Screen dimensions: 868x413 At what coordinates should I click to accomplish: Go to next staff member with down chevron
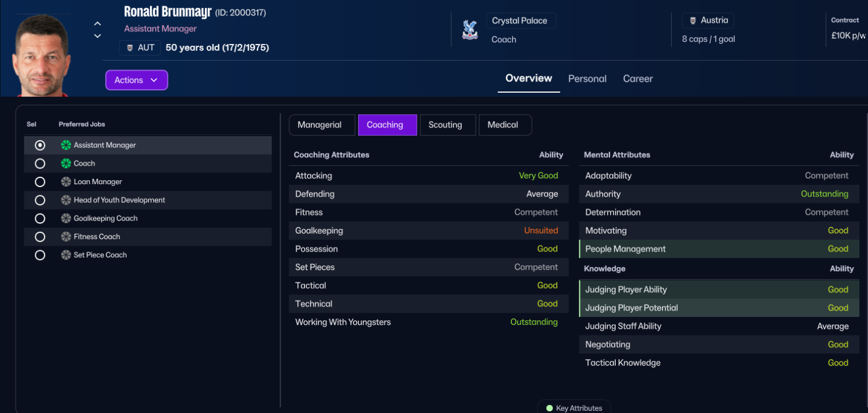97,36
